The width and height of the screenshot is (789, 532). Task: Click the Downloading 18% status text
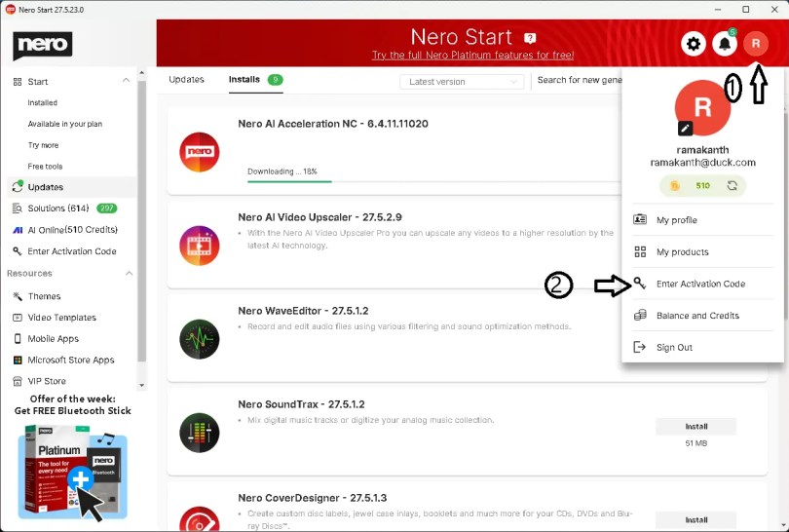282,171
